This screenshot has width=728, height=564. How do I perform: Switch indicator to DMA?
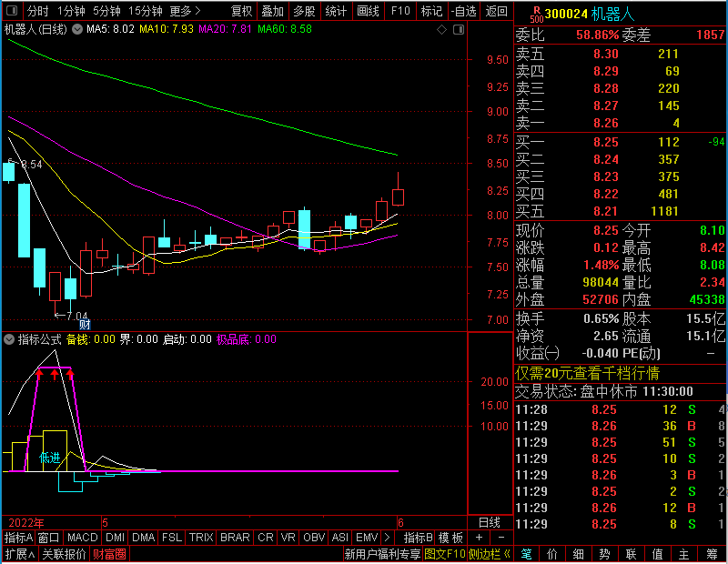[144, 538]
